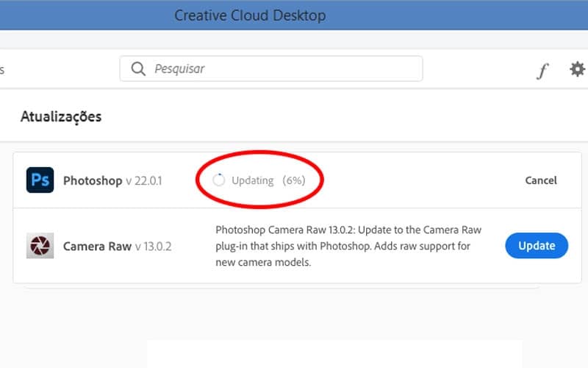
Task: Update Camera Raw plug-in
Action: [537, 246]
